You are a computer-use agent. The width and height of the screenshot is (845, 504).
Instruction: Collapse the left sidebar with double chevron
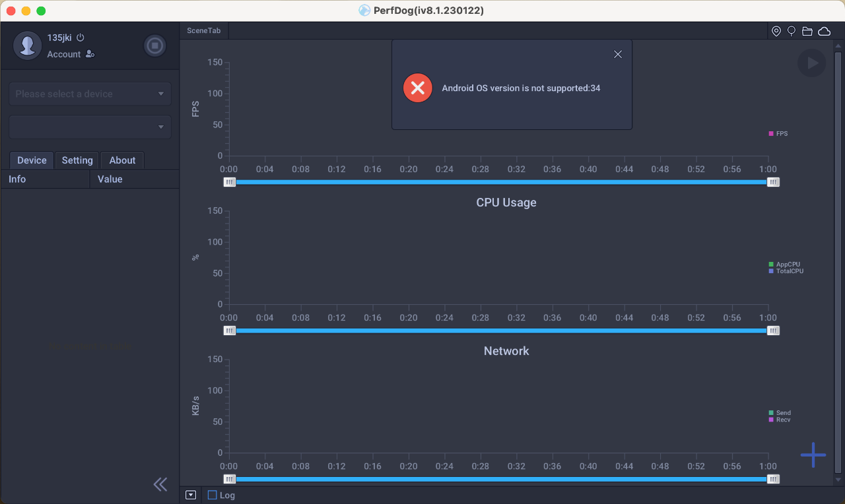point(160,484)
